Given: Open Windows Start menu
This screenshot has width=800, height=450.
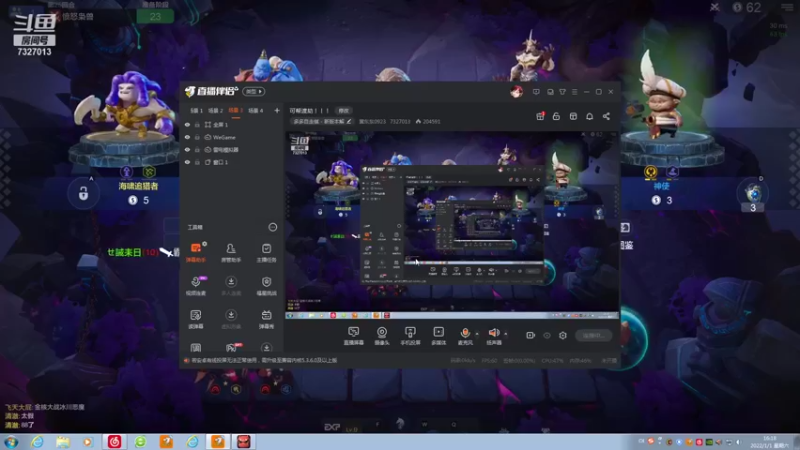Looking at the screenshot, I should tap(11, 442).
